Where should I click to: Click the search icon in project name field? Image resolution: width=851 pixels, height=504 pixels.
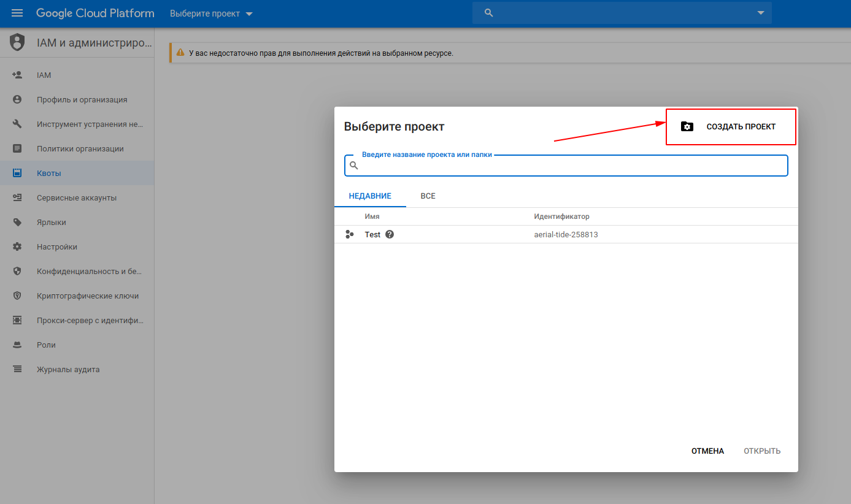[x=354, y=165]
